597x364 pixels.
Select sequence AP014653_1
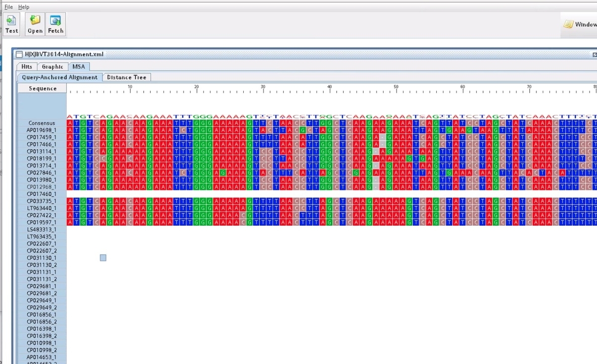42,357
